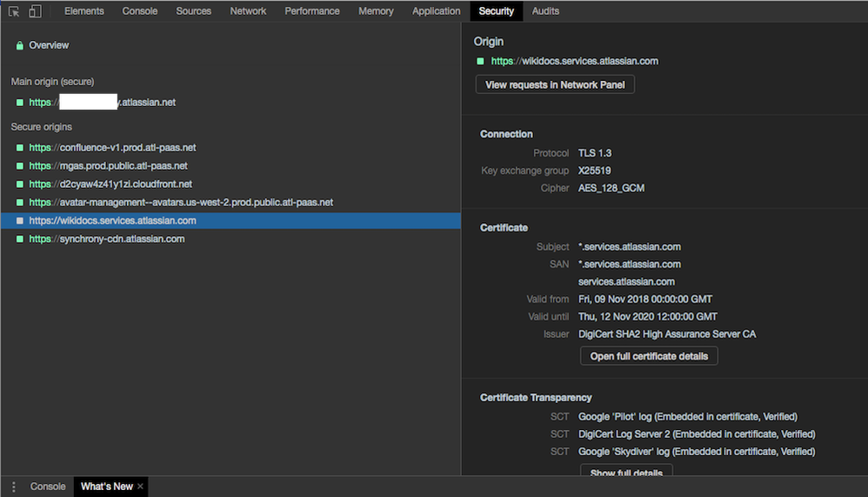
Task: Go to the Performance tab
Action: pos(312,11)
